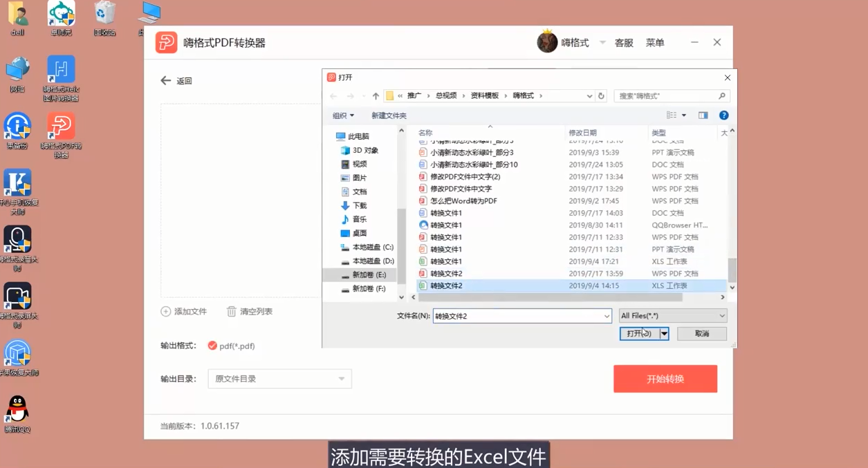
Task: Click the forward arrow in Open dialog
Action: coord(350,96)
